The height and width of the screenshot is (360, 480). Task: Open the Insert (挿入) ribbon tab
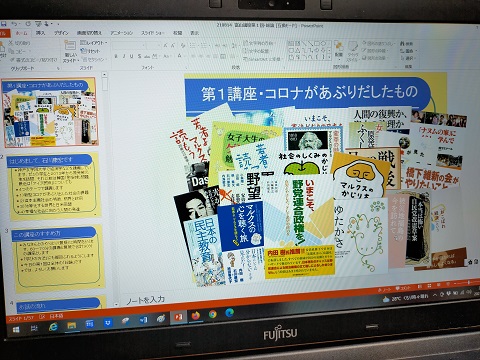tap(40, 33)
